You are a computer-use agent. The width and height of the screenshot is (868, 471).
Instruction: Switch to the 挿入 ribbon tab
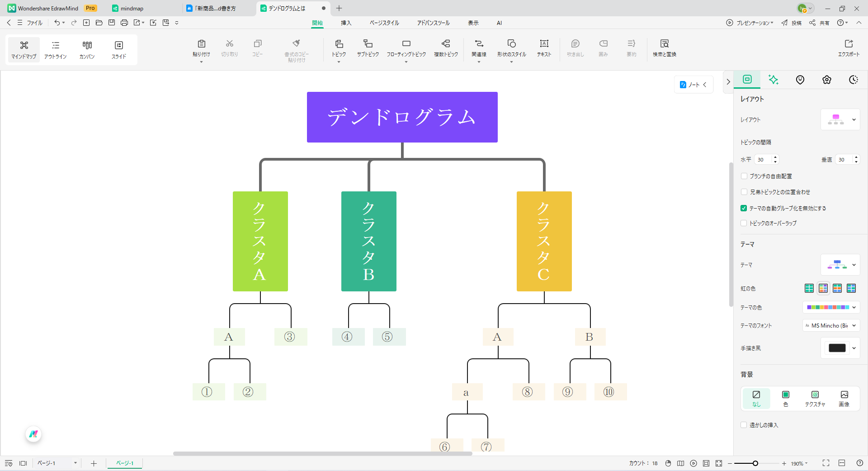tap(346, 23)
